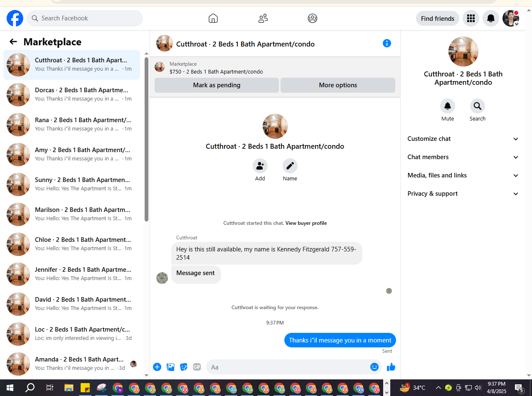The image size is (532, 396).
Task: Send a thumbs-up like
Action: [x=391, y=367]
